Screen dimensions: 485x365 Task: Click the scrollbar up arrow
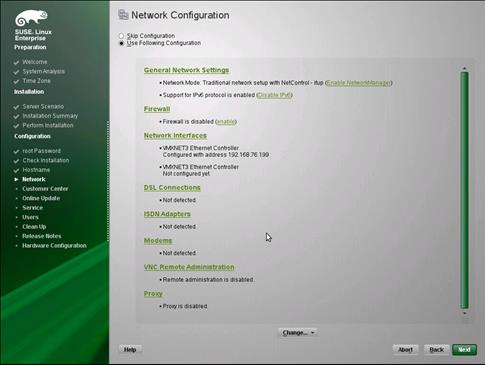coord(464,68)
